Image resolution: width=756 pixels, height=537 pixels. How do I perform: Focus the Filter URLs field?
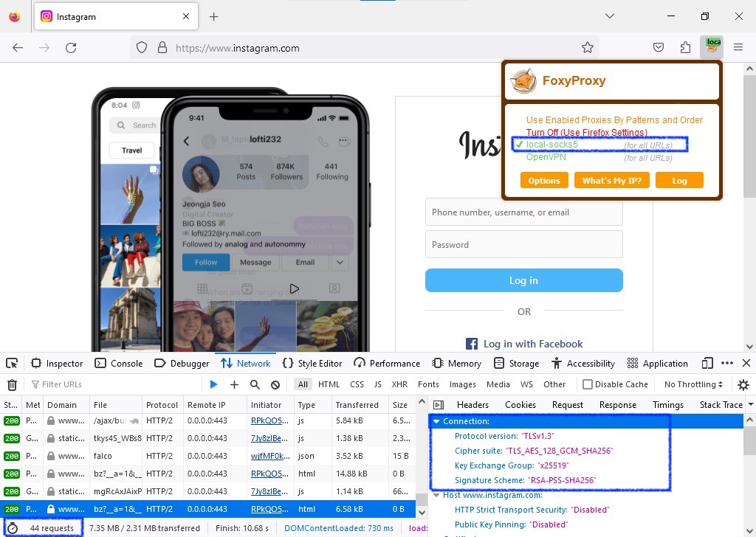tap(116, 384)
